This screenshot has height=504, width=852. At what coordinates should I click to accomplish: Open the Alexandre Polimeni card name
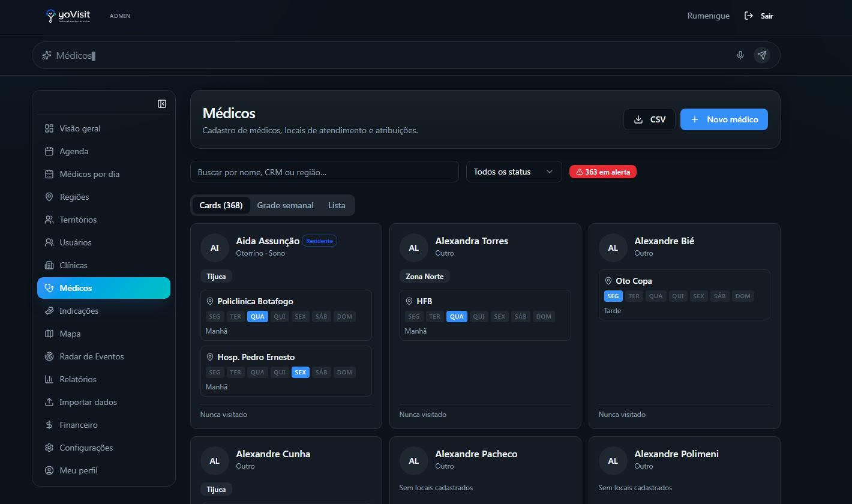pyautogui.click(x=676, y=454)
